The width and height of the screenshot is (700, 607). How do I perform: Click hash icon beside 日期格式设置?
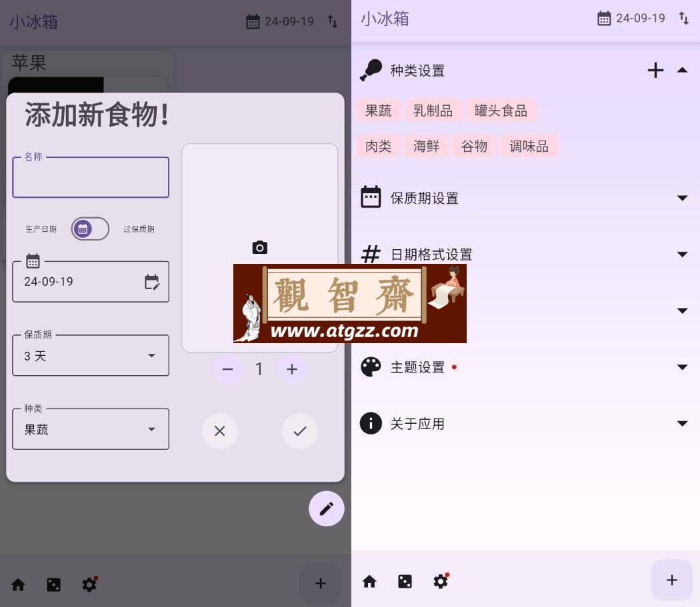(x=371, y=255)
